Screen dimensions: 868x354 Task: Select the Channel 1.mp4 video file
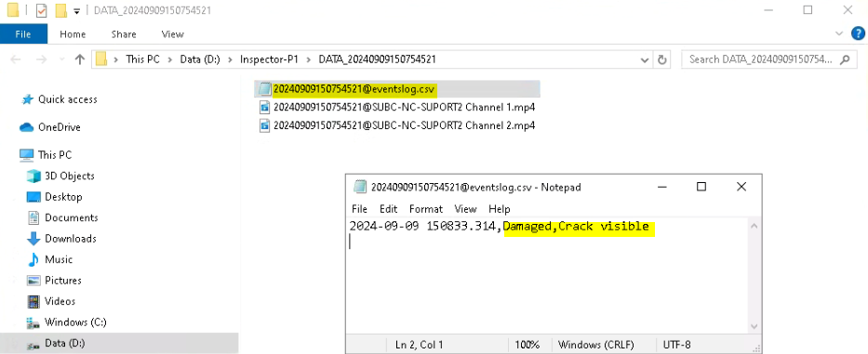397,107
